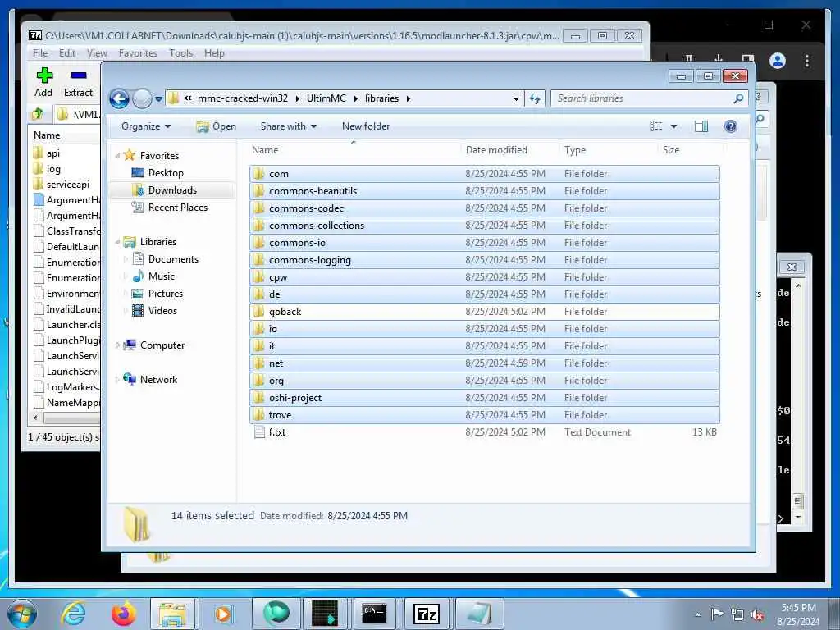840x630 pixels.
Task: Click mmc-cracked-win32 in the breadcrumb
Action: click(x=243, y=98)
